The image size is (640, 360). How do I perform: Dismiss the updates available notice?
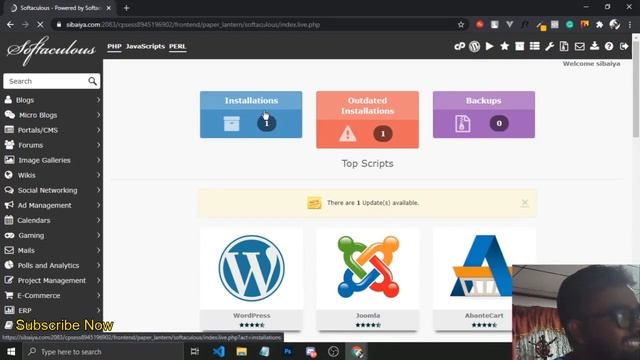coord(524,203)
